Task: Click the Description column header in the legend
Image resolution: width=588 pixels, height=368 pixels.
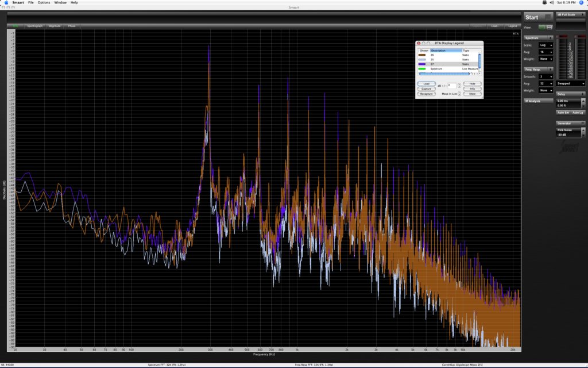Action: tap(446, 51)
